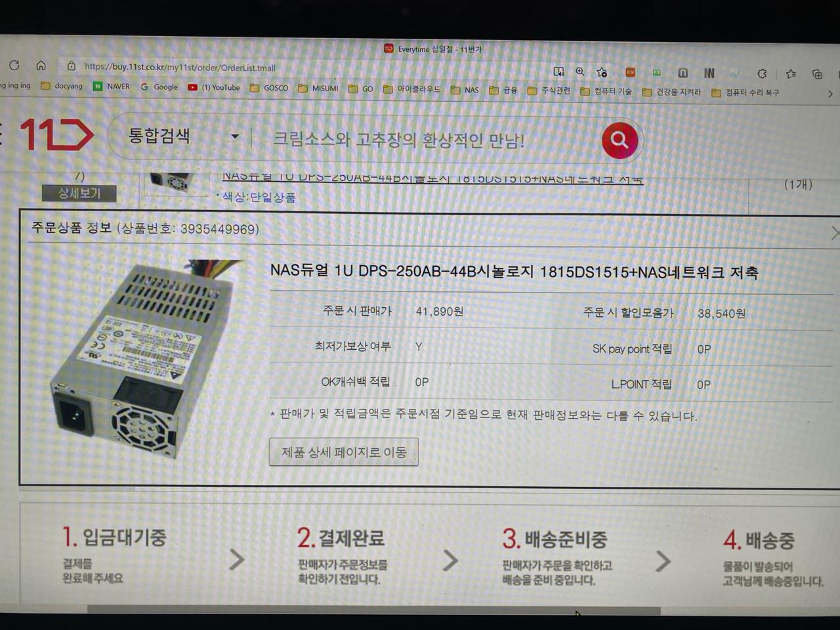Click the 상세보기 button

point(79,193)
